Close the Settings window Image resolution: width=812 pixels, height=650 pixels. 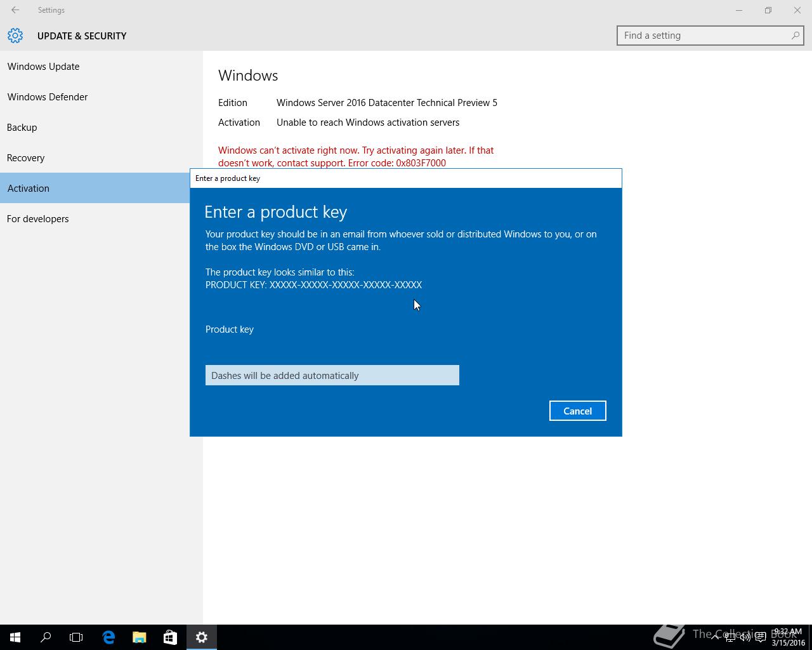click(x=797, y=10)
